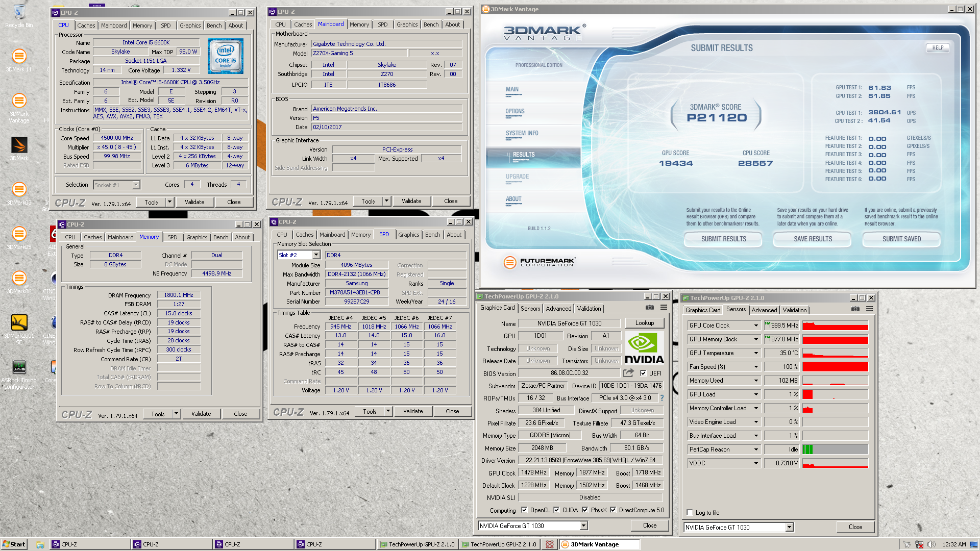Click the Intel Core i5 logo in CPU-Z

(x=226, y=56)
